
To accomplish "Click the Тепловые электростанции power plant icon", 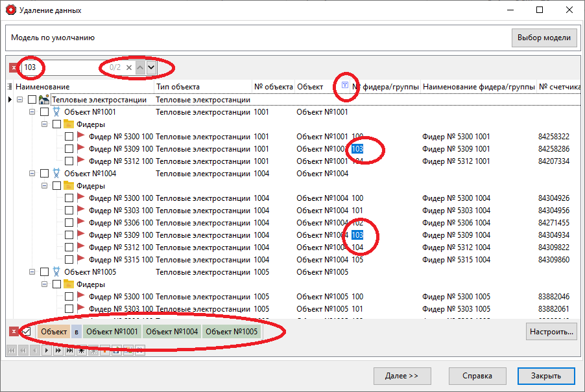I will [x=44, y=100].
